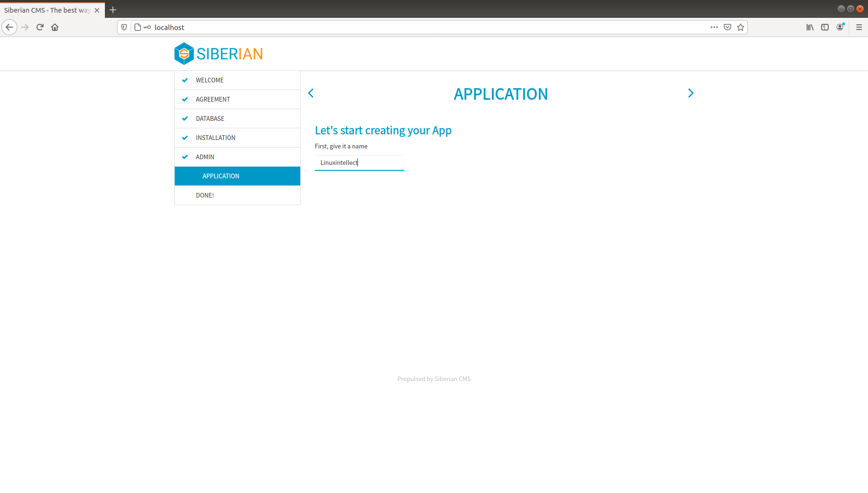This screenshot has width=868, height=493.
Task: Click inside the app name field
Action: click(x=359, y=162)
